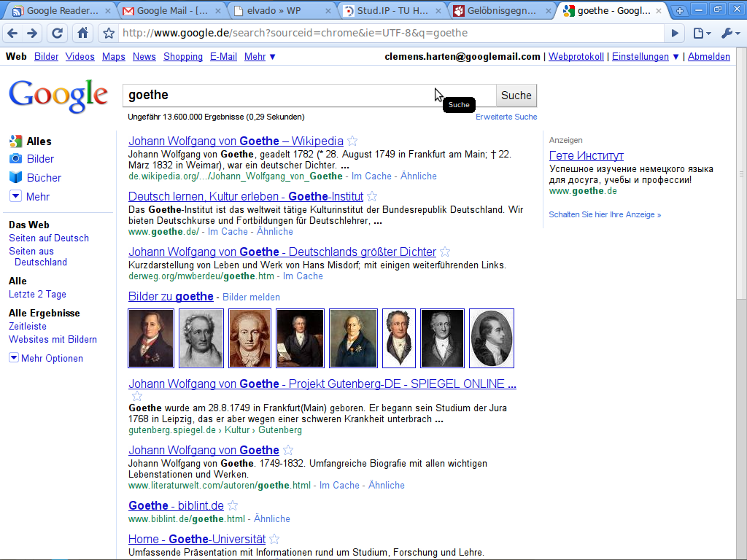747x560 pixels.
Task: Open first Goethe portrait thumbnail in red coat
Action: click(x=151, y=338)
